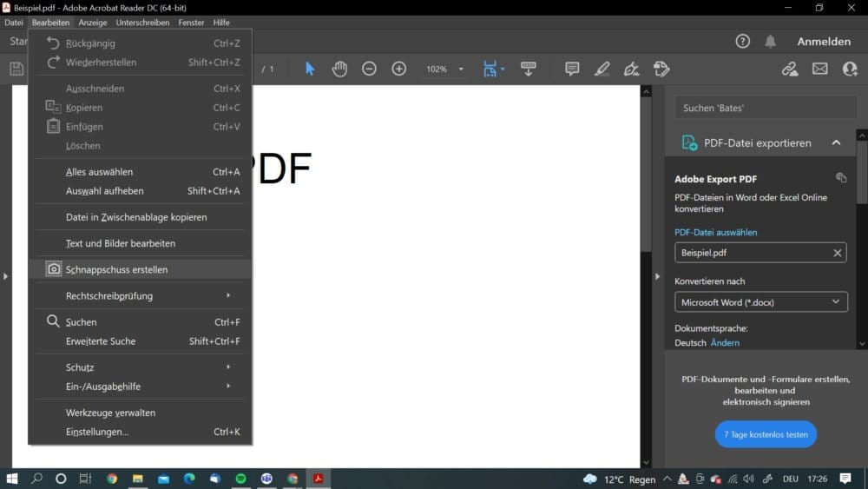Open Erweiterte Suche
This screenshot has height=489, width=868.
140,341
